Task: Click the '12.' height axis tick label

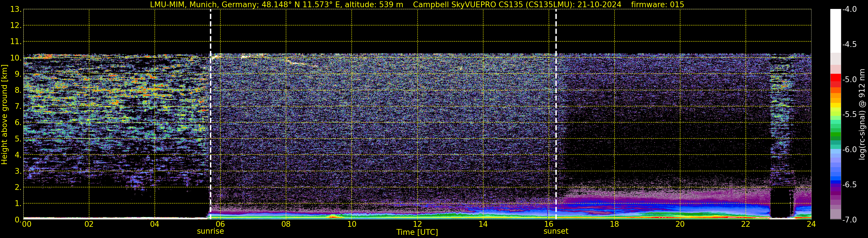Action: point(16,26)
